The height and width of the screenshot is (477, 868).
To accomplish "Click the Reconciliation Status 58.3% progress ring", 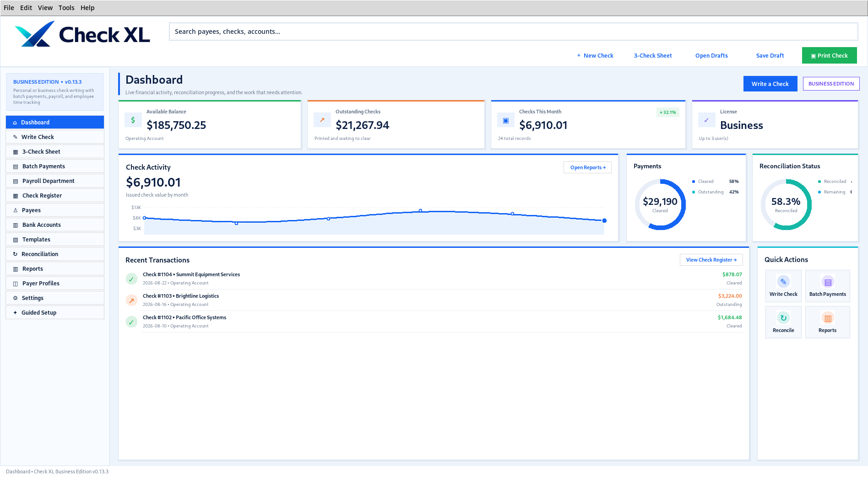I will pos(786,204).
